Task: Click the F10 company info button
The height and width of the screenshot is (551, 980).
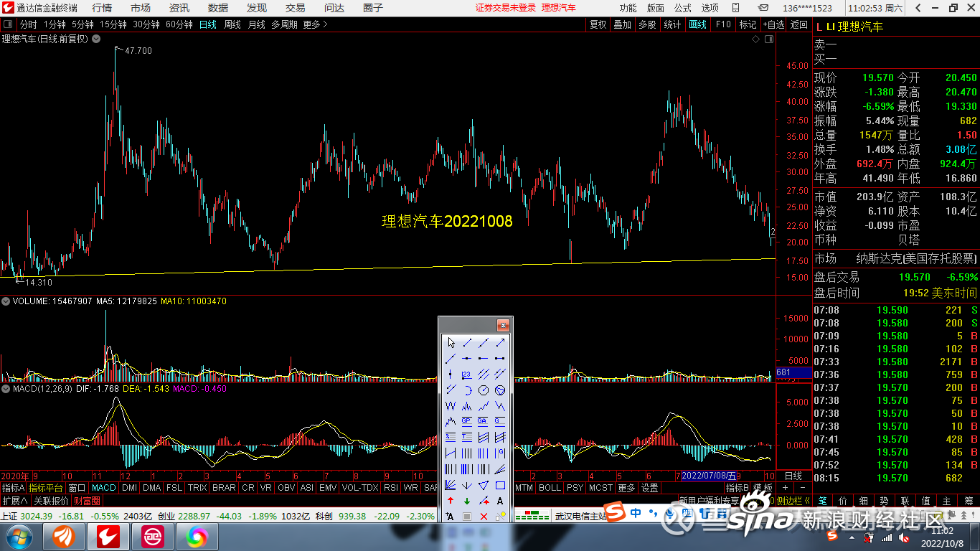Action: coord(723,24)
